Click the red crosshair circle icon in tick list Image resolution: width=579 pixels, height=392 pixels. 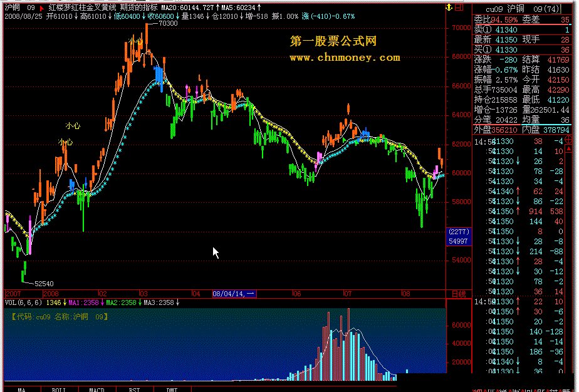point(569,139)
